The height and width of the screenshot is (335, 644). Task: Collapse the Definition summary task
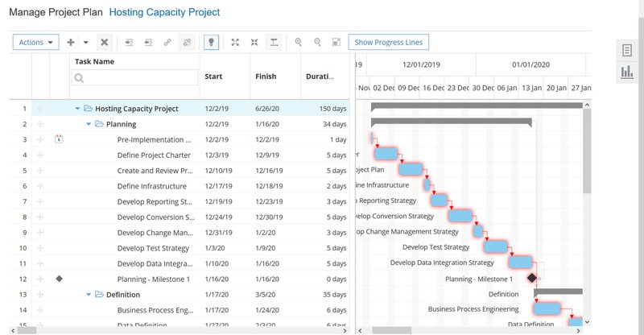pos(89,295)
